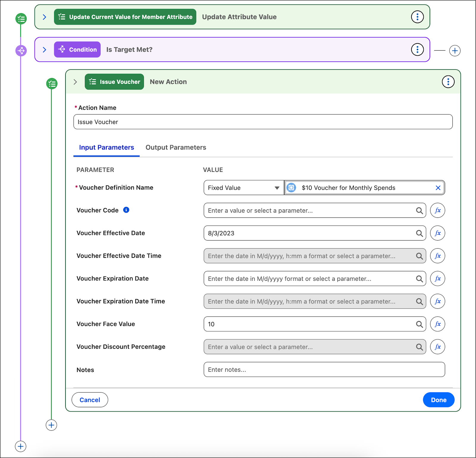The height and width of the screenshot is (458, 476).
Task: Click purple condition node icon on timeline
Action: click(21, 51)
